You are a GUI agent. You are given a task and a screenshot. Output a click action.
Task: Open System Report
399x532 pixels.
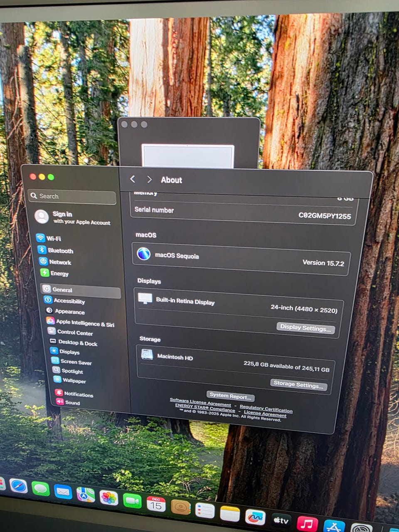230,396
